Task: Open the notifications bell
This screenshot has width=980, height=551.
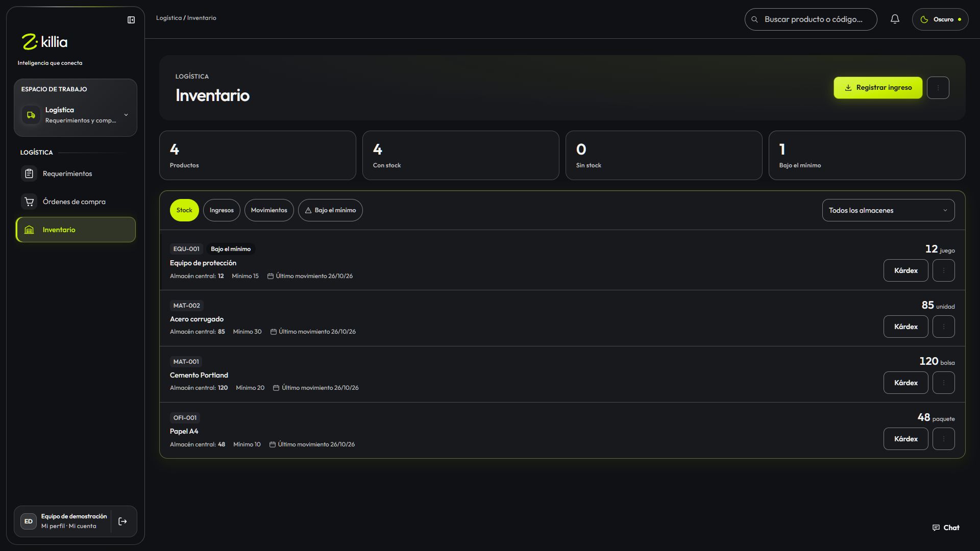Action: point(895,19)
